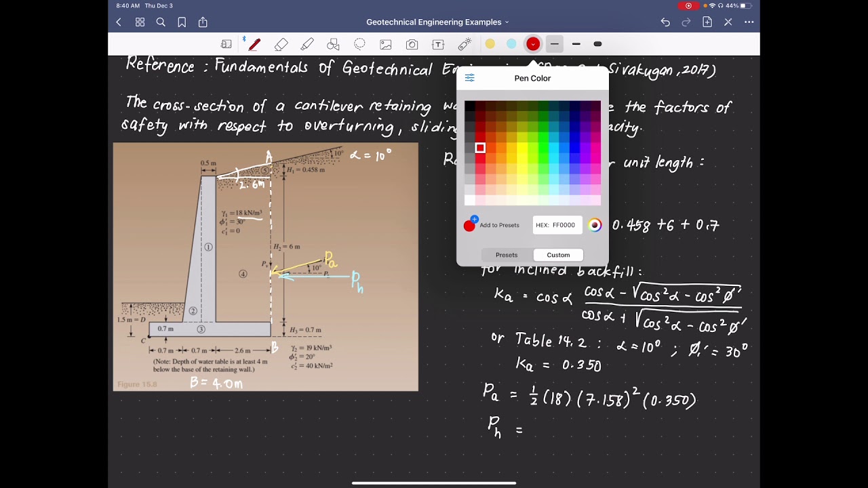Open the three-dot more options menu
This screenshot has height=488, width=868.
[749, 22]
